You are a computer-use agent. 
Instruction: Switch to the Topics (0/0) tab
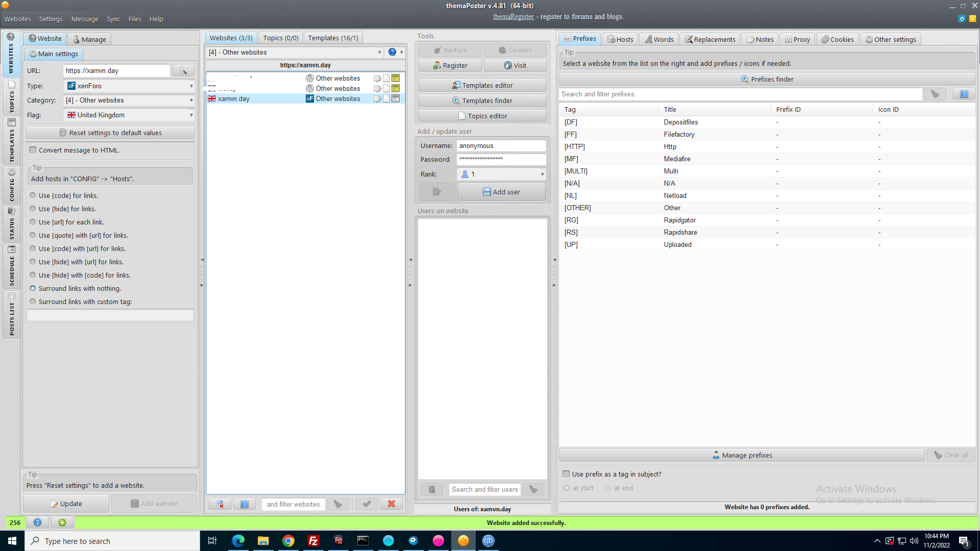pyautogui.click(x=281, y=38)
